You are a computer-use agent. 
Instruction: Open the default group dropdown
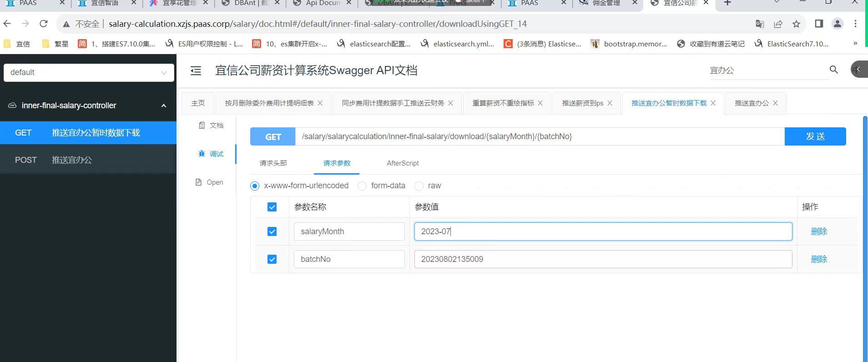(89, 72)
